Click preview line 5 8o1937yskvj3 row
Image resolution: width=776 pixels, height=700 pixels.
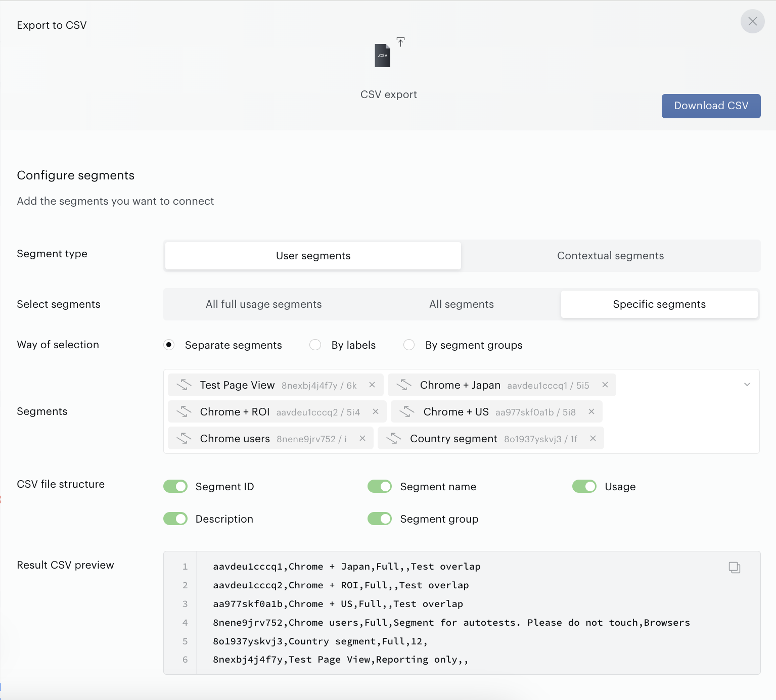pyautogui.click(x=321, y=641)
